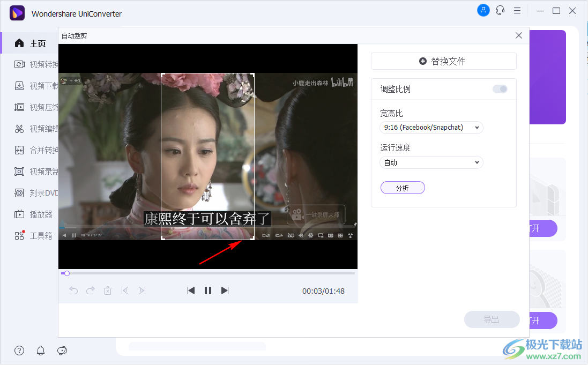This screenshot has height=365, width=588.
Task: Open the hamburger main menu
Action: coord(517,11)
